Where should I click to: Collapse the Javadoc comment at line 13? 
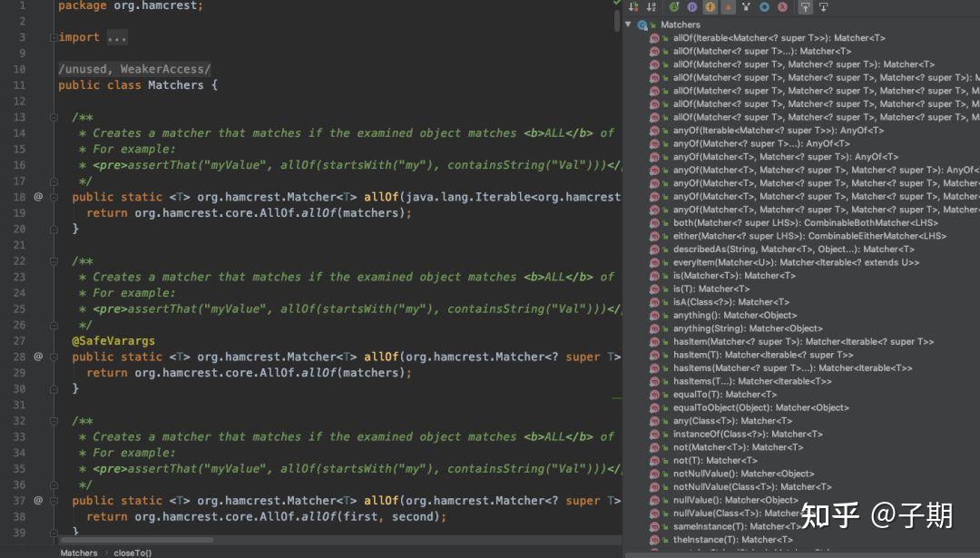pos(54,117)
